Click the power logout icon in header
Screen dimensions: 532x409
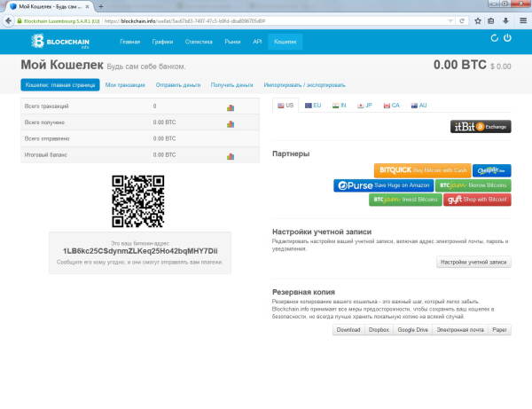click(507, 38)
